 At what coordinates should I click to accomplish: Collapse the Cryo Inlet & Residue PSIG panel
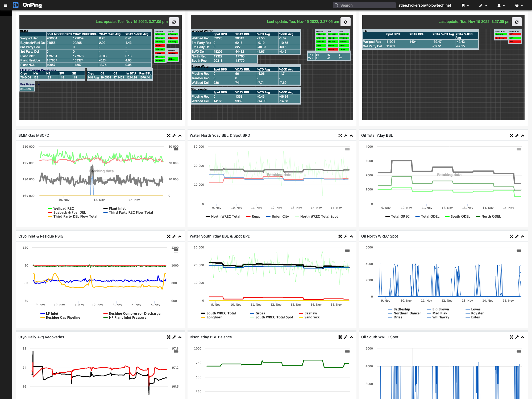[180, 236]
